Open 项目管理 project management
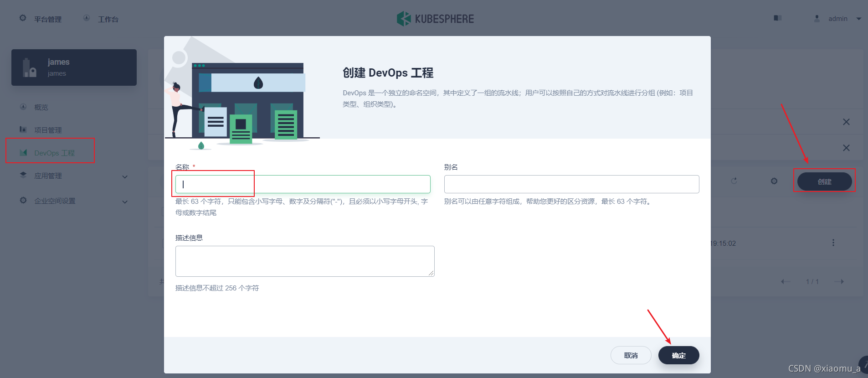 coord(48,130)
